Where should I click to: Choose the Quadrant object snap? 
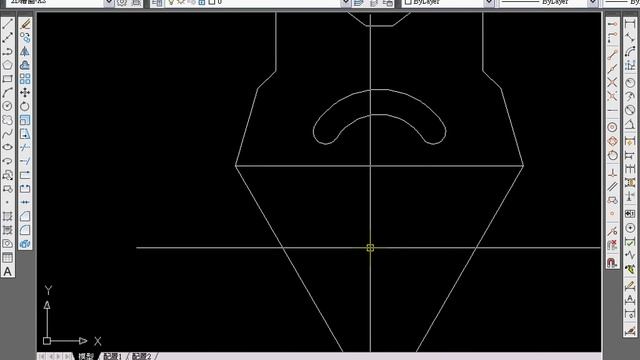[x=612, y=141]
